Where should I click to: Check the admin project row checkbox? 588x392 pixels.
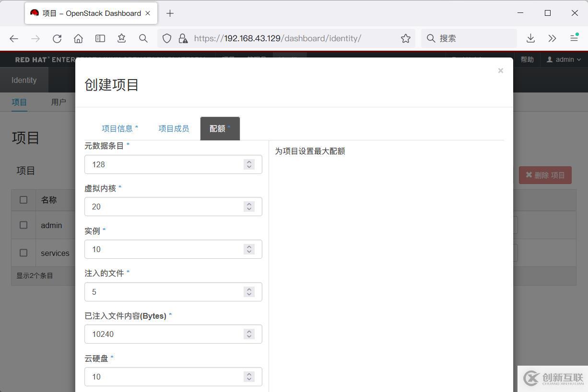[x=24, y=225]
